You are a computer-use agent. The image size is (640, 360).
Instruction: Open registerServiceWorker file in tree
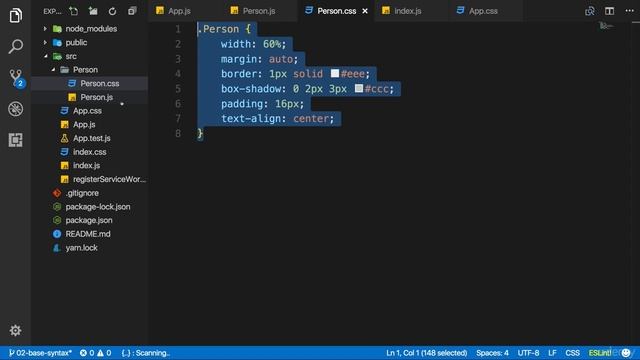click(90, 179)
